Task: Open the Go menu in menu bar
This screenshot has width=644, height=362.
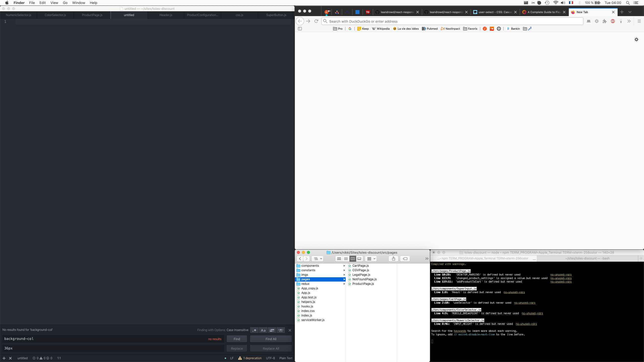Action: pos(65,3)
